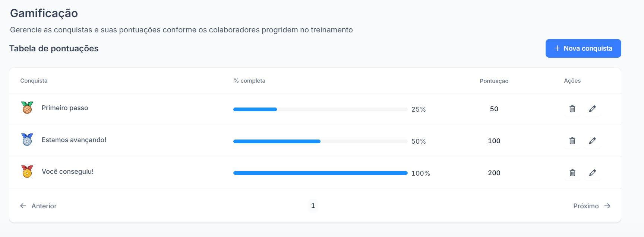Create a Nova conquista

point(583,48)
